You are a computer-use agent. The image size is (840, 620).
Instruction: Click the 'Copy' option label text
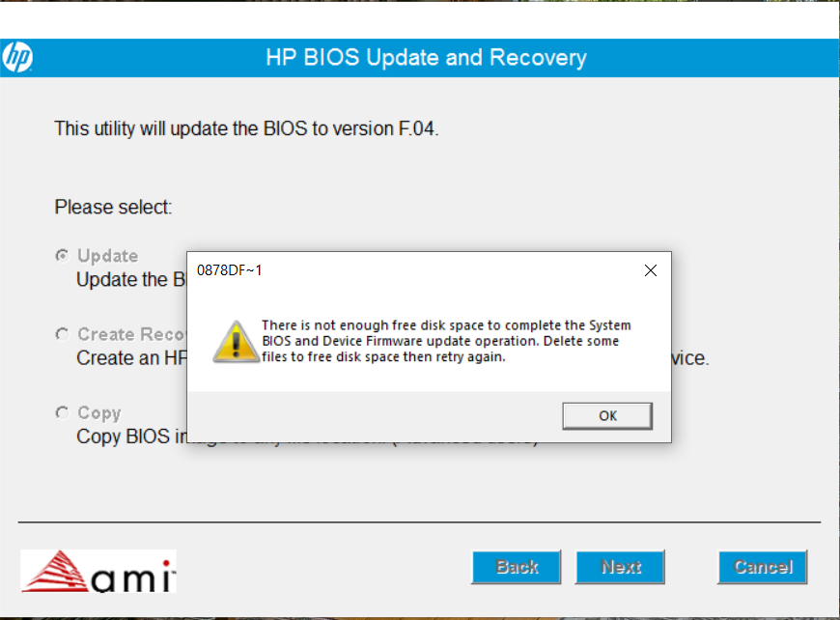[x=98, y=412]
